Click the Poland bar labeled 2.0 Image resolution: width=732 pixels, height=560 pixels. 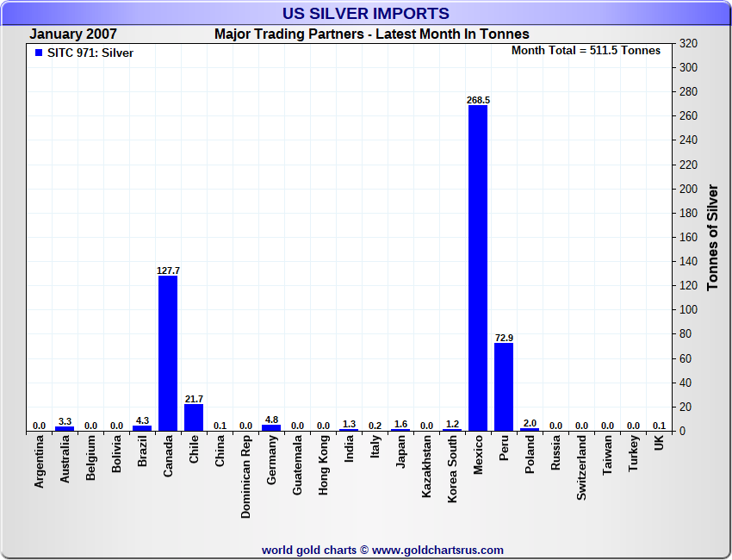(530, 429)
